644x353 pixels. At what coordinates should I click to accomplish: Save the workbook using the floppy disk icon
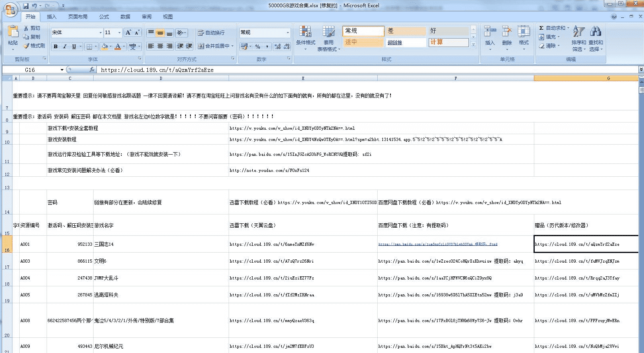click(26, 6)
